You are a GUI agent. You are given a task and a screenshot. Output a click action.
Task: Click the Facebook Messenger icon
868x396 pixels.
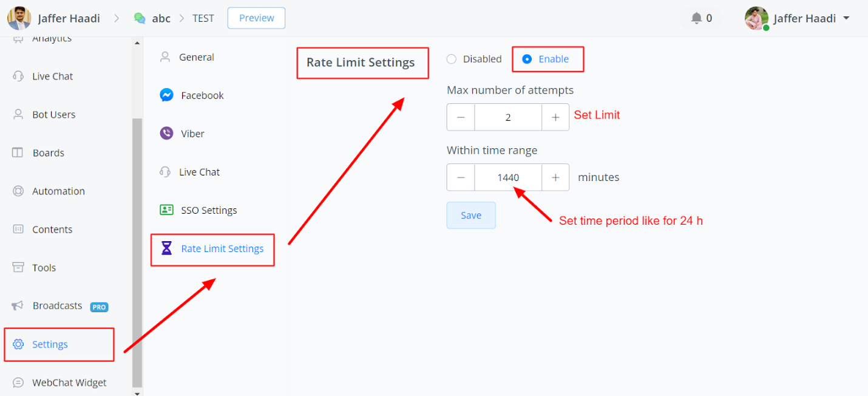pyautogui.click(x=166, y=95)
